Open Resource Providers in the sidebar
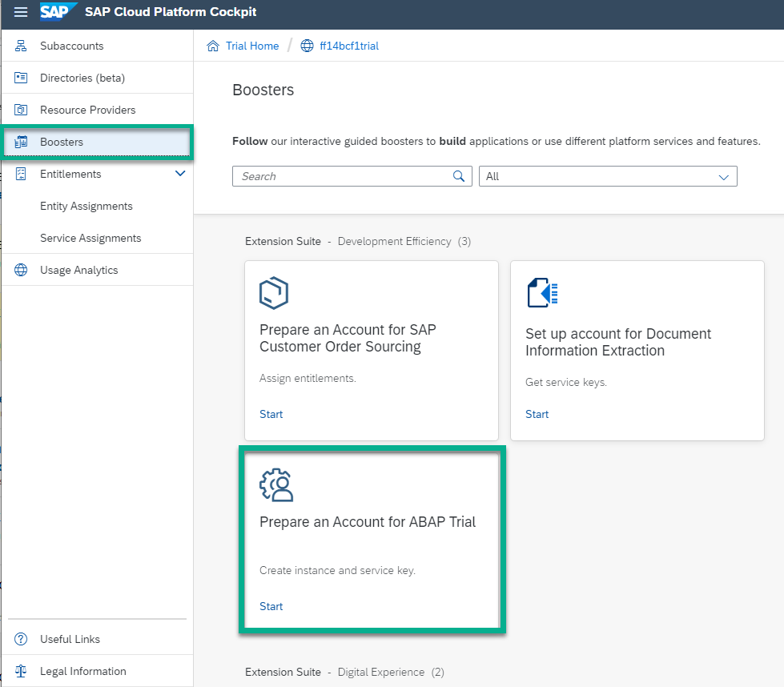 (97, 110)
